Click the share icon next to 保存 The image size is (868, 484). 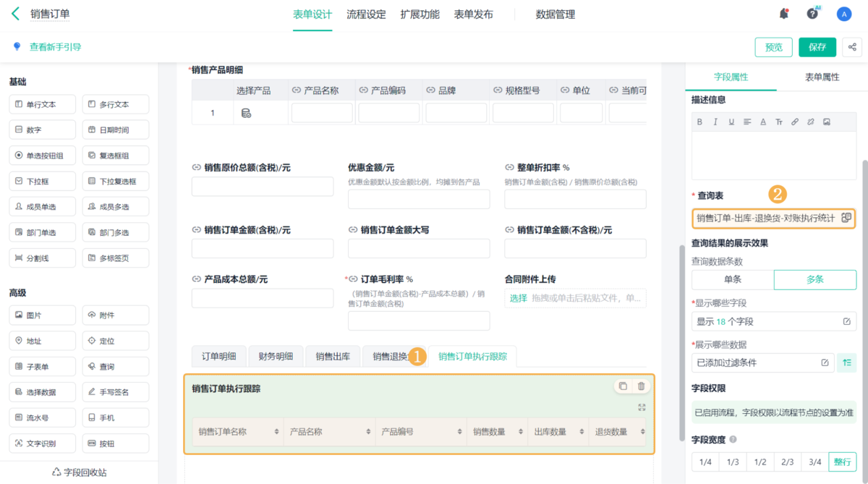point(852,47)
